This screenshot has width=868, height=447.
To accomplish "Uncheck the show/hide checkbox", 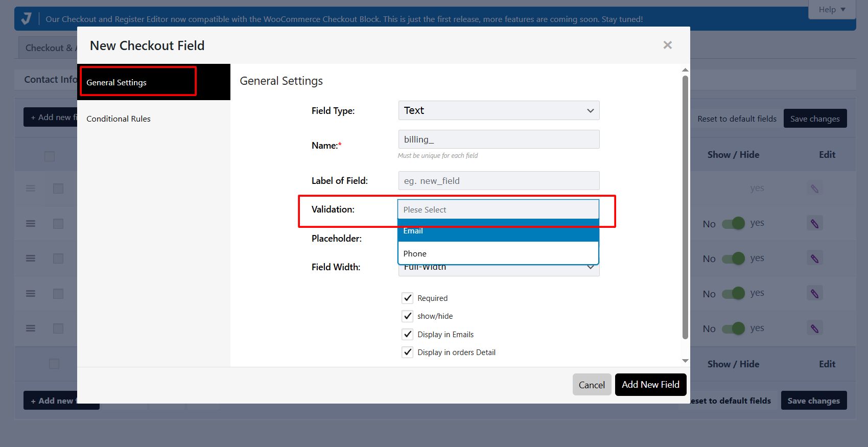I will click(x=407, y=316).
